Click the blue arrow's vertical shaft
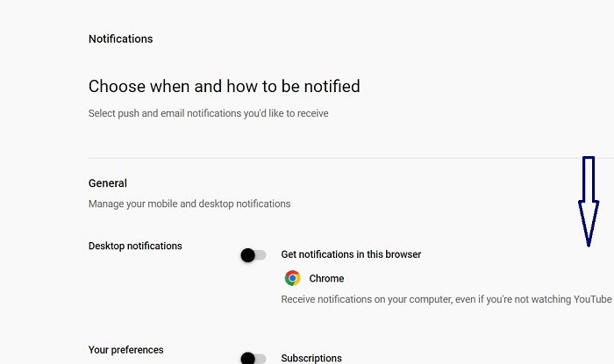Viewport: 614px width, 364px height. pyautogui.click(x=589, y=179)
